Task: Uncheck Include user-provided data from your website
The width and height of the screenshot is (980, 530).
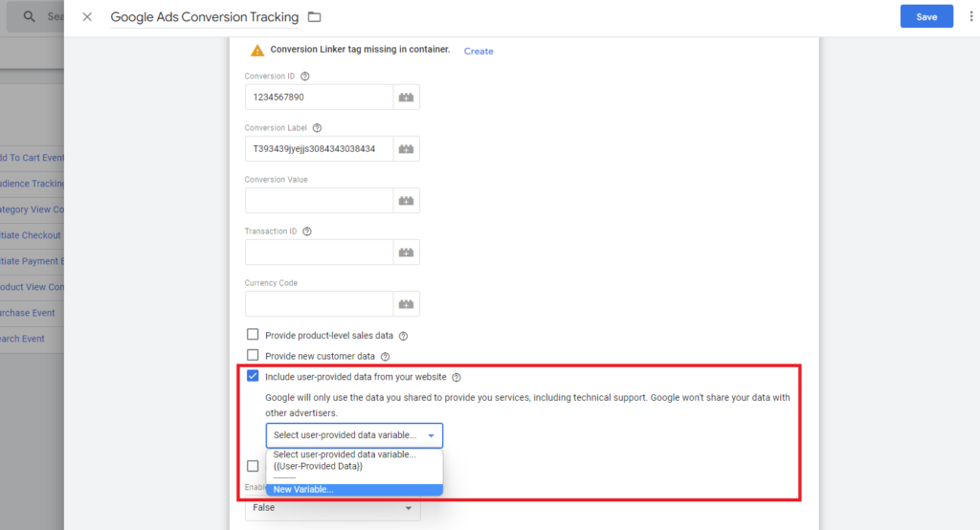Action: pos(253,377)
